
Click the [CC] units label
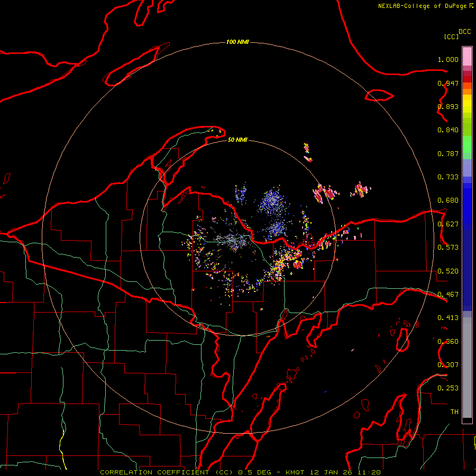pos(451,36)
